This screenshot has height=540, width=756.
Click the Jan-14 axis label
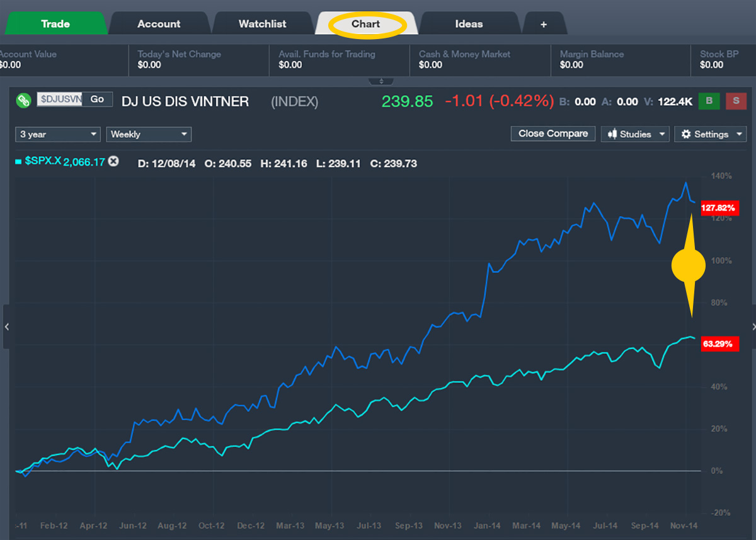[487, 526]
